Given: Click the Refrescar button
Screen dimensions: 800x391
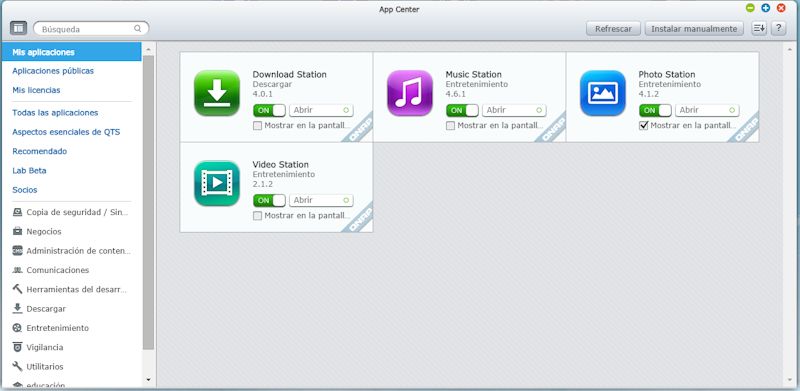Looking at the screenshot, I should (613, 29).
